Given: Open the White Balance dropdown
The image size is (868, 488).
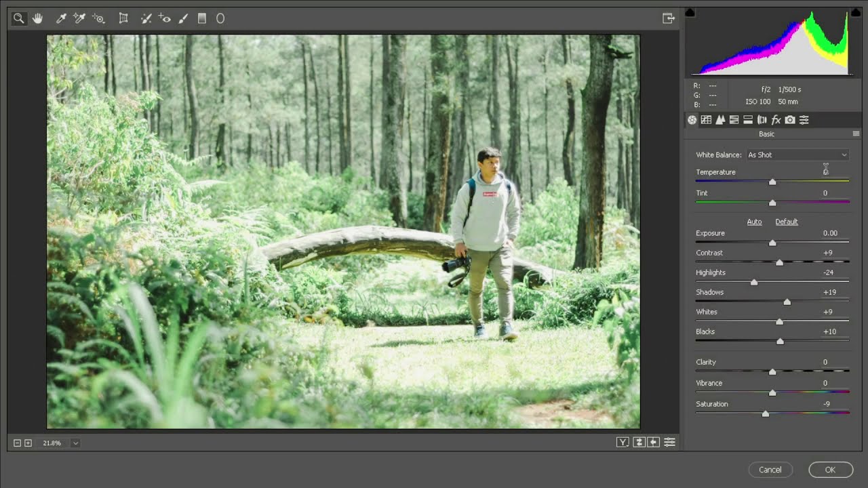Looking at the screenshot, I should tap(797, 155).
